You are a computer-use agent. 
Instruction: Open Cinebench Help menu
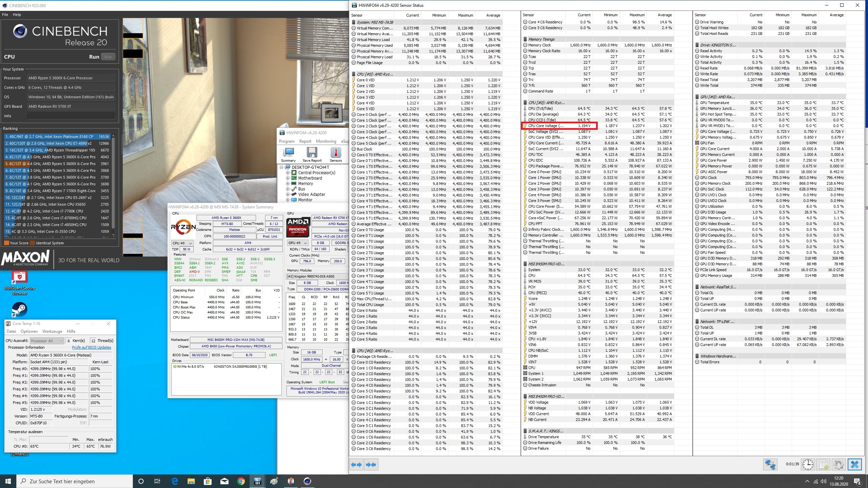(x=17, y=15)
